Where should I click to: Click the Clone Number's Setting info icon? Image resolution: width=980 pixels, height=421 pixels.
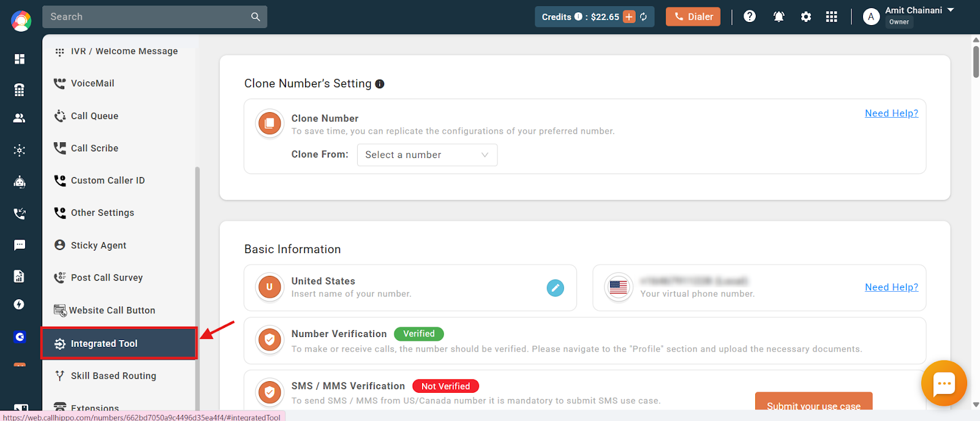pyautogui.click(x=380, y=84)
